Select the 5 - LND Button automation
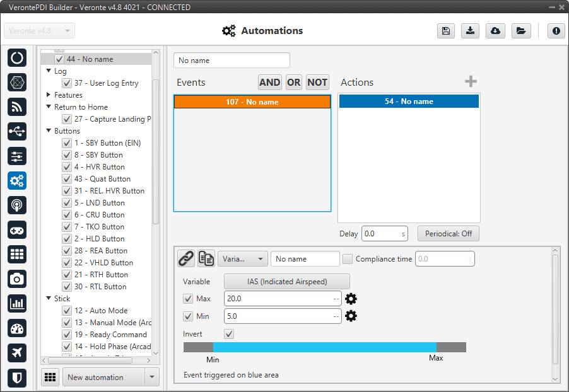 [99, 203]
